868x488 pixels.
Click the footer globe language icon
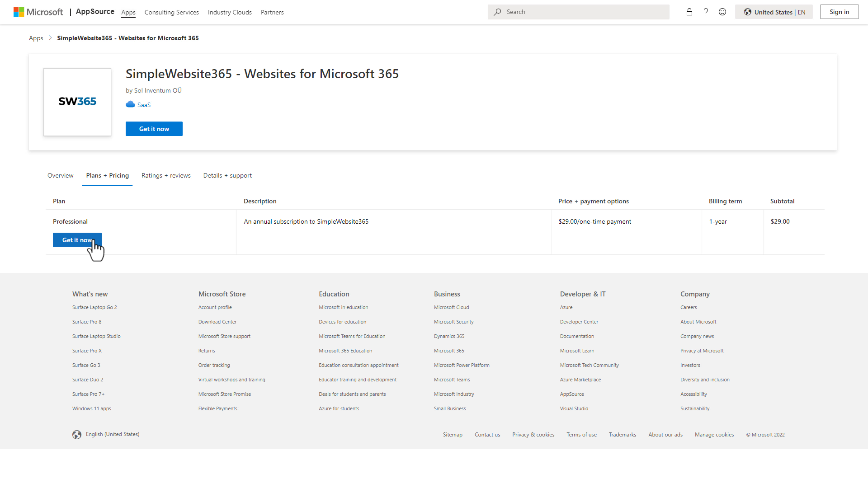coord(77,435)
